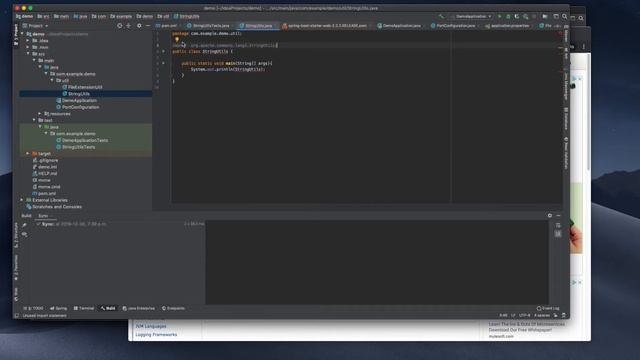Click tool window toggle icon in status bar corner

[16, 316]
